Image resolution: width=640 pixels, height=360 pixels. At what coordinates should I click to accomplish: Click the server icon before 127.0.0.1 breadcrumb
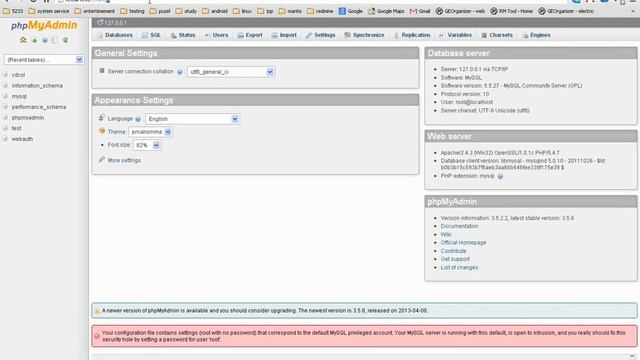[100, 22]
